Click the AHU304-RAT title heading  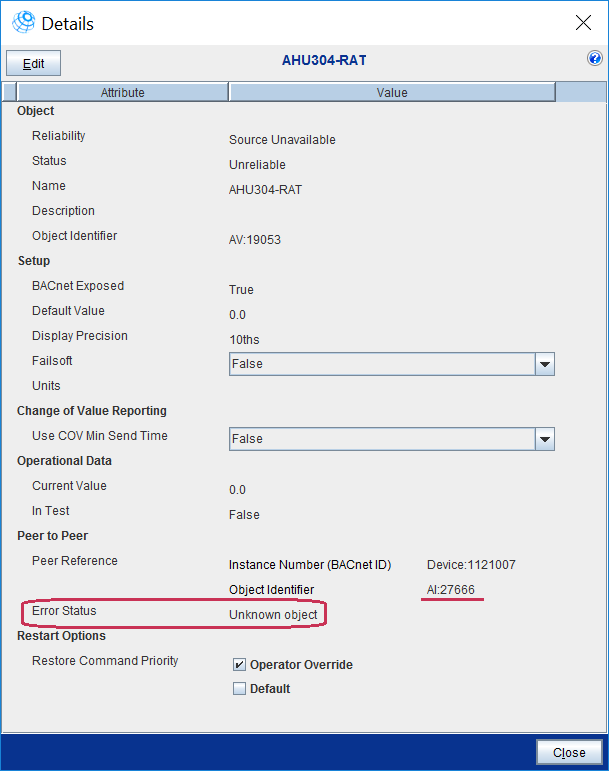coord(324,60)
